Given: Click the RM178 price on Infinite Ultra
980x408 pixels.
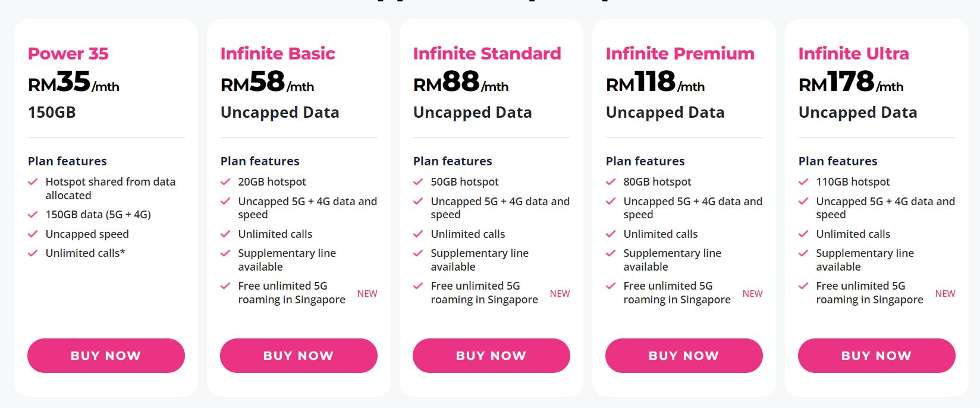Looking at the screenshot, I should tap(837, 83).
